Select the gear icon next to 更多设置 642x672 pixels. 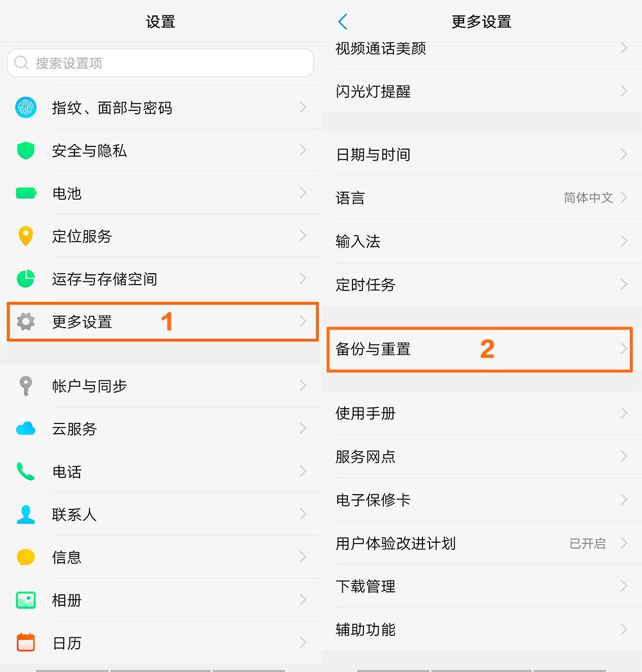click(24, 322)
